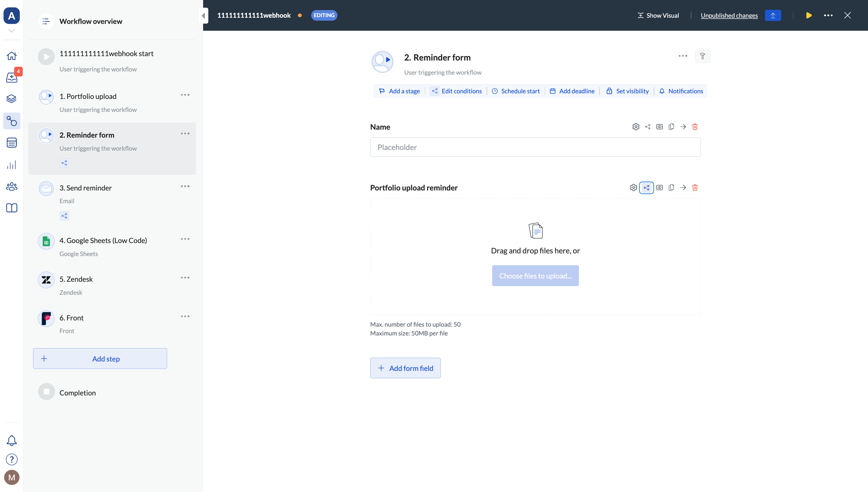Open ID reference for the Name field
Image resolution: width=868 pixels, height=492 pixels.
click(659, 127)
